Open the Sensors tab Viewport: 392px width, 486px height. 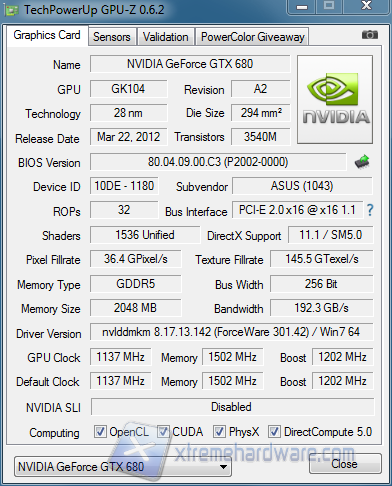tap(112, 37)
